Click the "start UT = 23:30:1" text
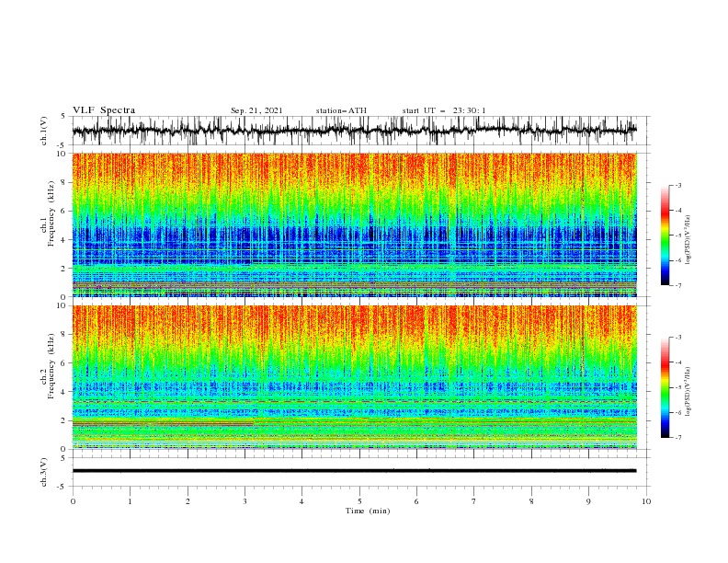This screenshot has height=563, width=728. pos(444,110)
